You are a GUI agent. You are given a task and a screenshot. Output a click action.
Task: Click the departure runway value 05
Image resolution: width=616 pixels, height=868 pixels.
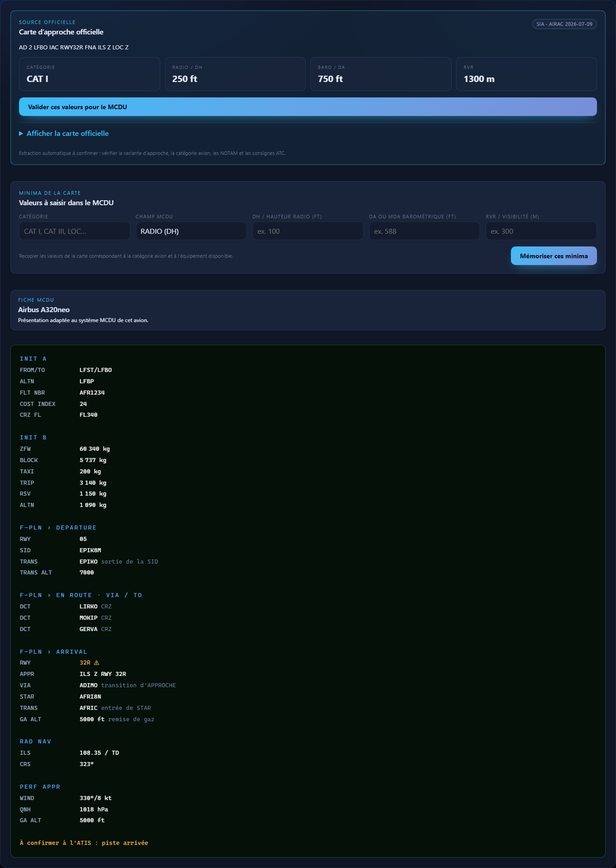click(83, 539)
